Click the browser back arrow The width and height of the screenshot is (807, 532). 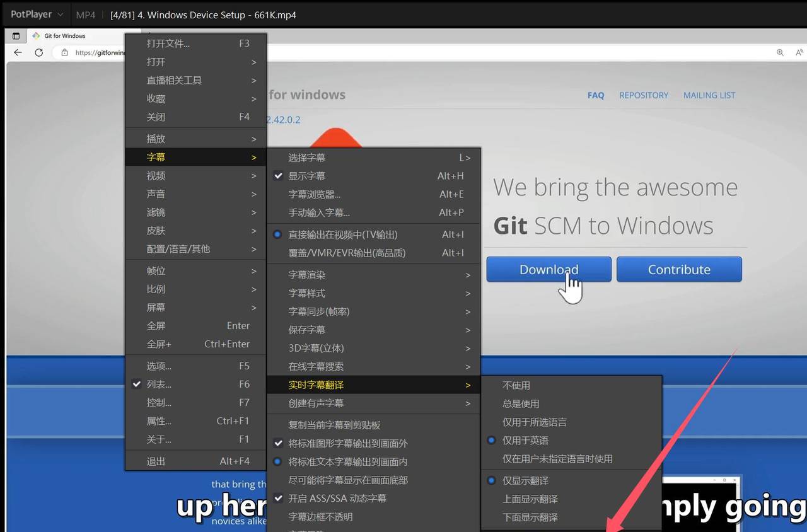click(17, 52)
